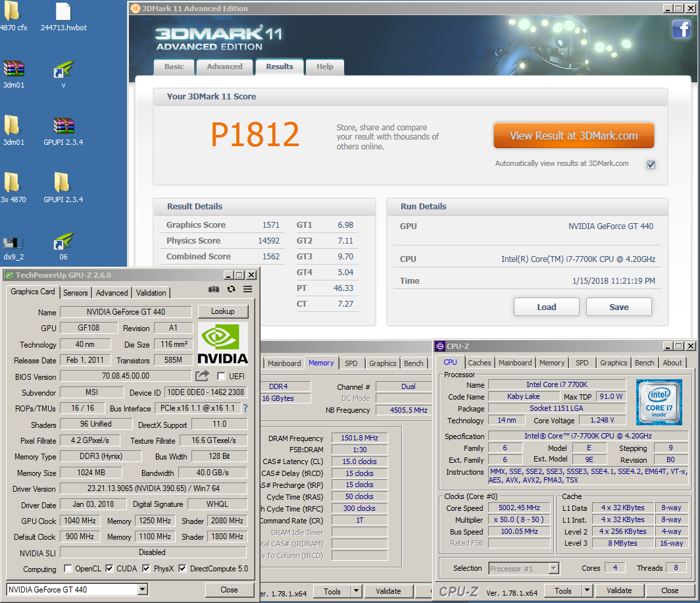Toggle the CUDA computing checkbox
The image size is (700, 603).
click(109, 568)
